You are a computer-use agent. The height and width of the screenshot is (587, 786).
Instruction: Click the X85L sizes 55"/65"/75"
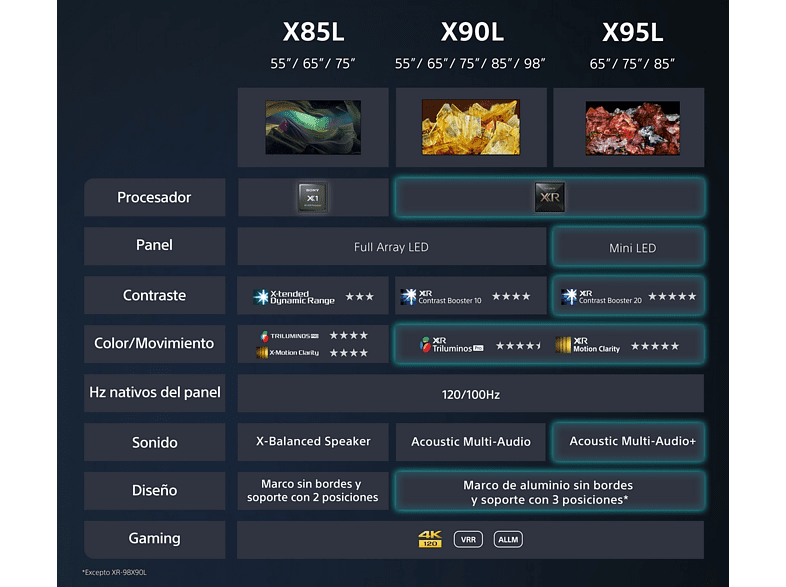tap(313, 64)
